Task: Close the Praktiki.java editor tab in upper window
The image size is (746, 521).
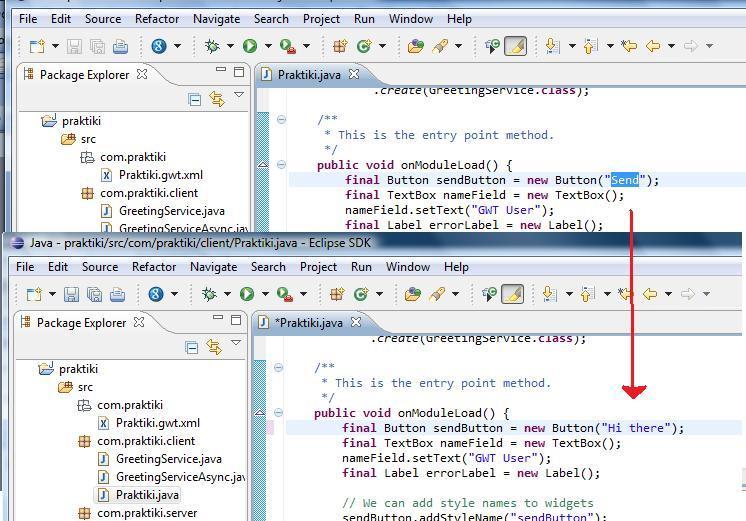Action: [354, 74]
